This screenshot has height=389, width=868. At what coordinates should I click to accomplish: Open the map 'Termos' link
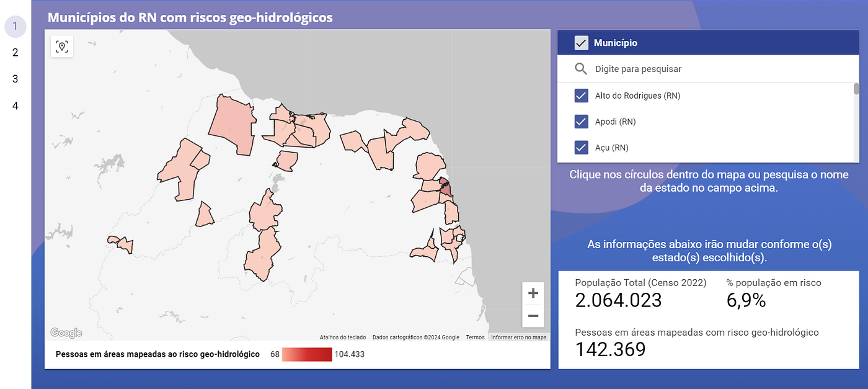tap(475, 338)
